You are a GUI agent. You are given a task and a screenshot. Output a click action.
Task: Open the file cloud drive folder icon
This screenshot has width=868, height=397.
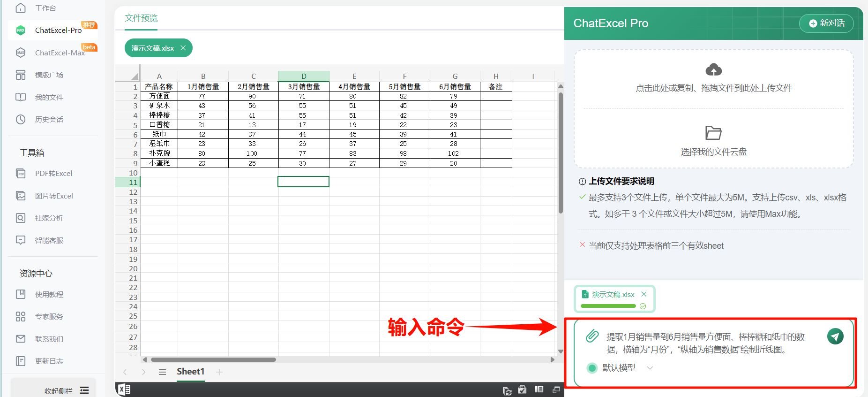(x=713, y=133)
